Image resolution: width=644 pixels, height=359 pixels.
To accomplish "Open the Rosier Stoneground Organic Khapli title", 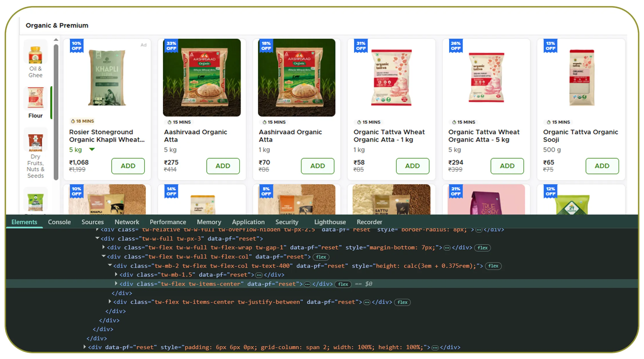I will click(x=107, y=136).
